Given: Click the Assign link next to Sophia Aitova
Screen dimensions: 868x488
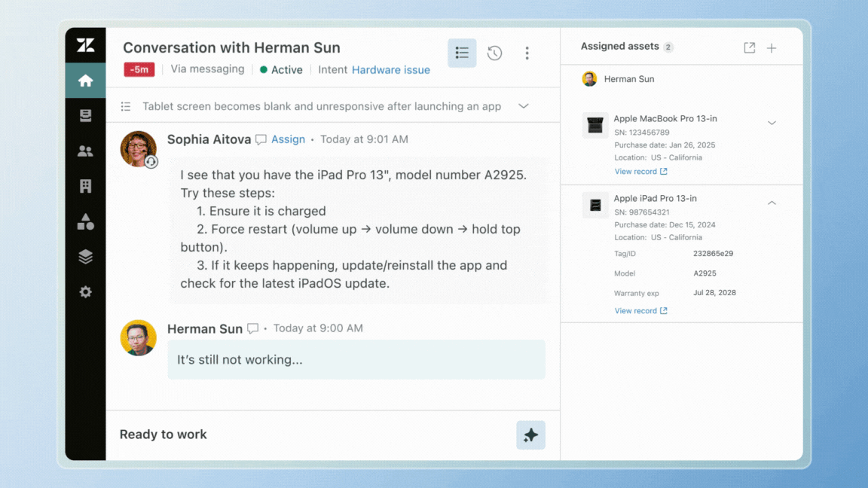Looking at the screenshot, I should tap(288, 139).
